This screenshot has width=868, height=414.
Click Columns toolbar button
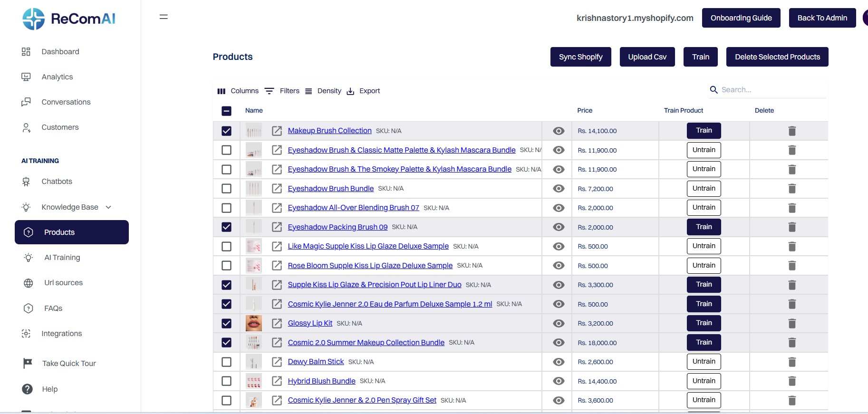pyautogui.click(x=238, y=91)
